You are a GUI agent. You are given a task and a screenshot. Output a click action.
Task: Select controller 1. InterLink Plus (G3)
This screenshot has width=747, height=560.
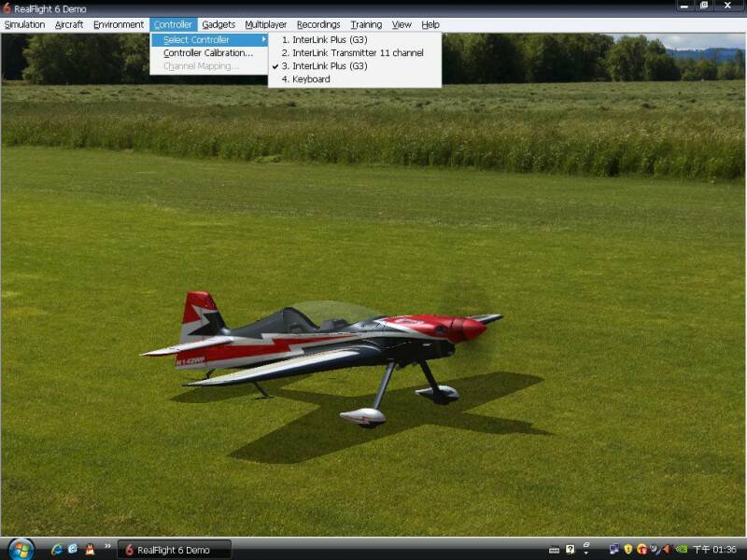pos(355,40)
